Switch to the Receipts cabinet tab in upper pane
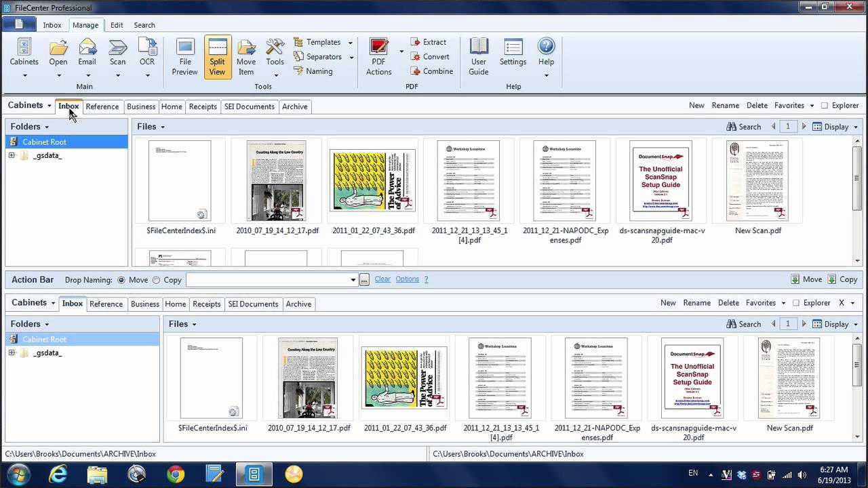Image resolution: width=868 pixels, height=488 pixels. (203, 106)
